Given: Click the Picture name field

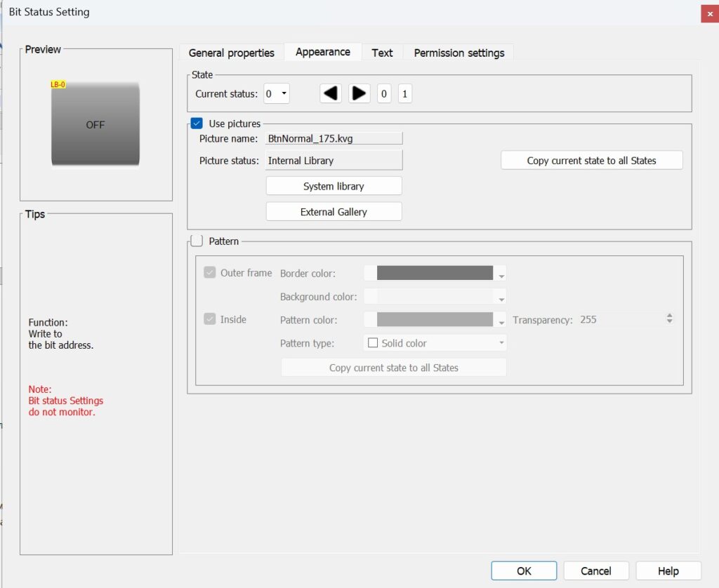Looking at the screenshot, I should 334,138.
